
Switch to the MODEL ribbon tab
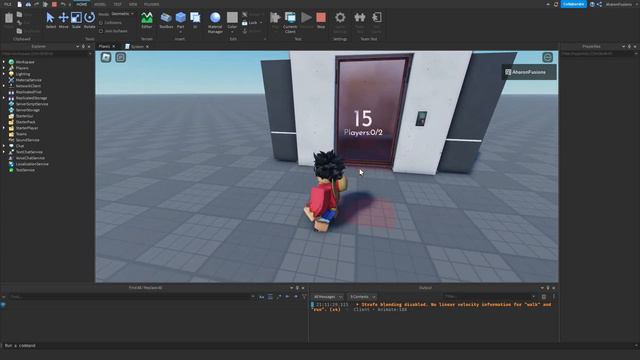pyautogui.click(x=100, y=4)
